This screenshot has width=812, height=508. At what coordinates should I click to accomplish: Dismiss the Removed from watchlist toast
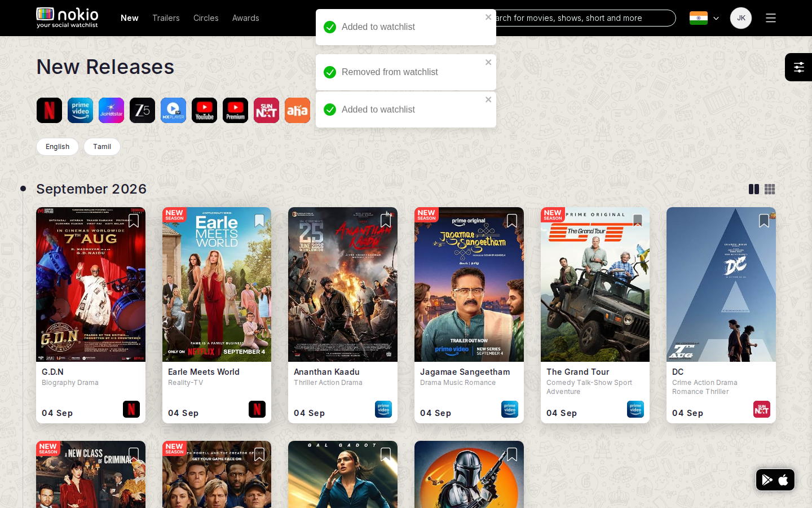click(488, 63)
